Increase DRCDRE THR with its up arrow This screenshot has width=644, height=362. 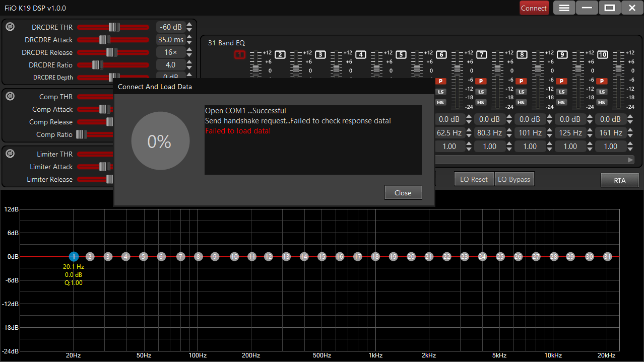(189, 24)
